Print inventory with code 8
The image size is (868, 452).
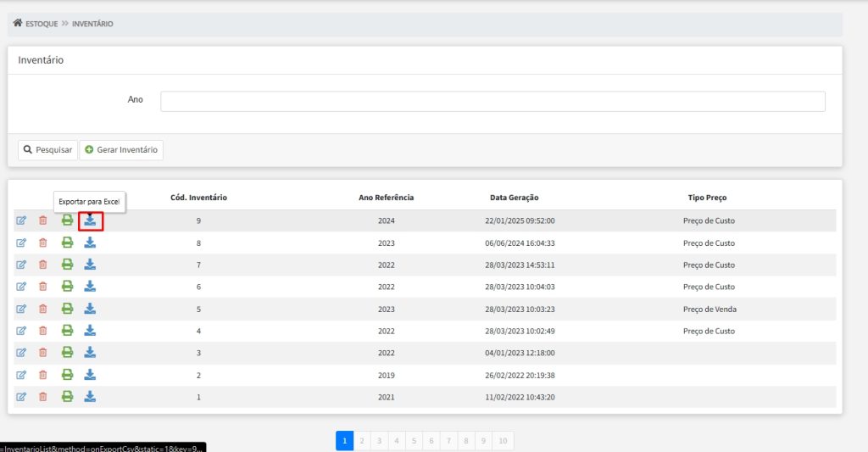(67, 243)
